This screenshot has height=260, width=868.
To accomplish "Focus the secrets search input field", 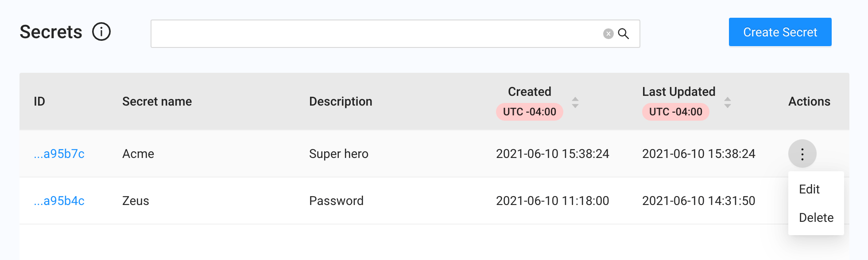I will [x=376, y=34].
